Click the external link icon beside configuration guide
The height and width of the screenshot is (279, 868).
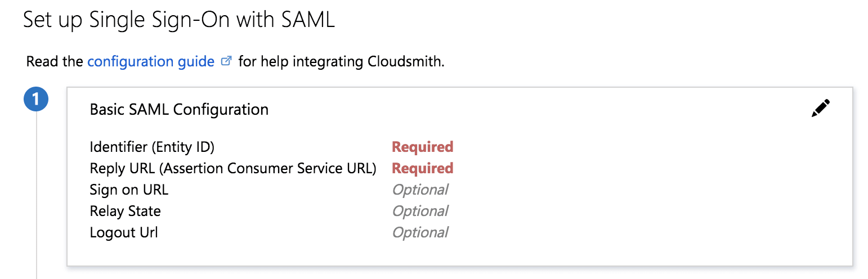226,61
